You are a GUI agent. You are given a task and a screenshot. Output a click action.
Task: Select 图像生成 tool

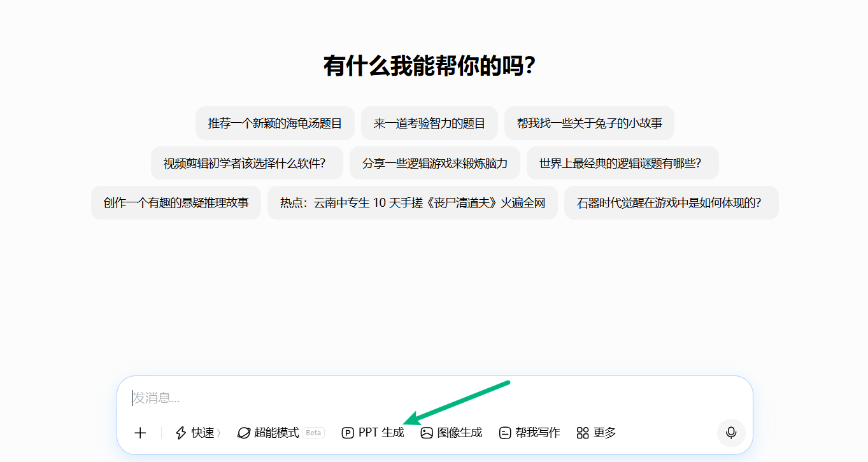tap(452, 433)
